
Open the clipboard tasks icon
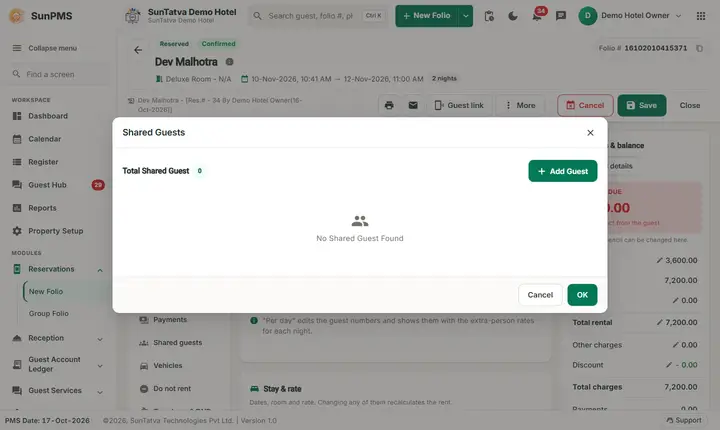coord(489,16)
